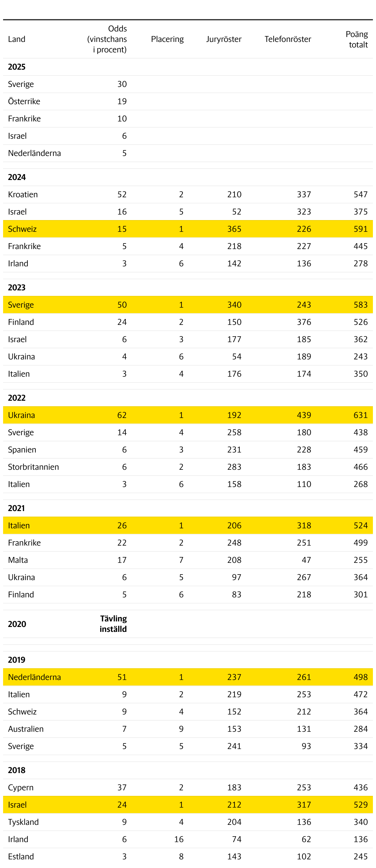
Task: Click the highlighted Ukraina row in 2022
Action: [x=188, y=415]
